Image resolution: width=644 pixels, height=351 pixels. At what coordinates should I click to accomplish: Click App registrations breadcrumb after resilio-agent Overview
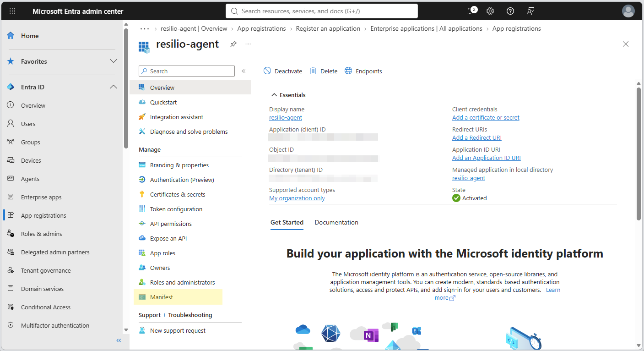261,28
